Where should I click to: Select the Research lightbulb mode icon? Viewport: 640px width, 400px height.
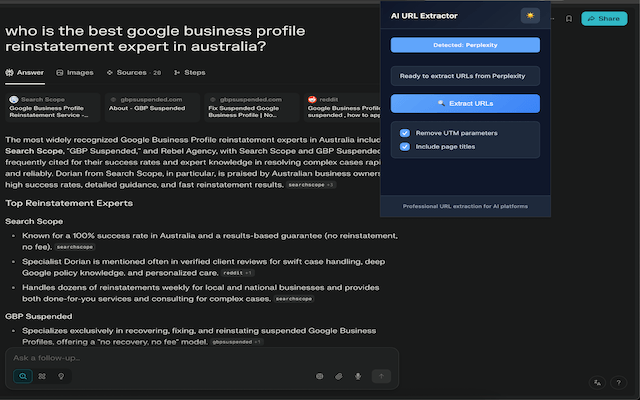(x=61, y=376)
